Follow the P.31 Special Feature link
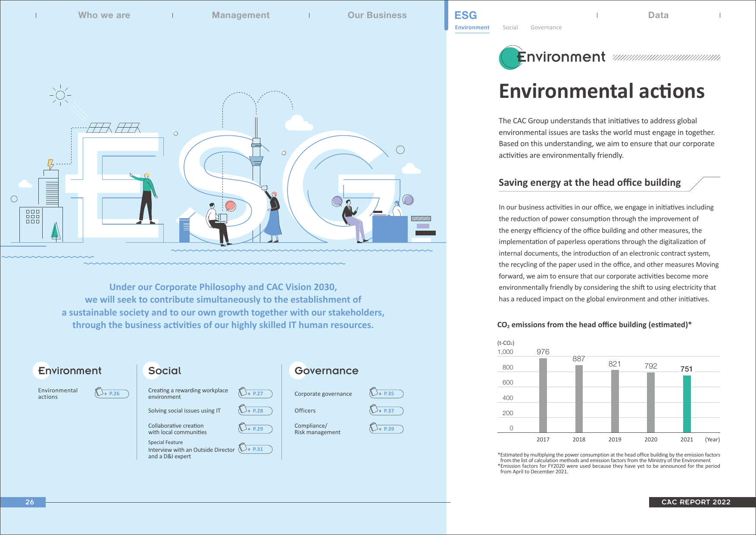This screenshot has height=535, width=756. tap(255, 449)
